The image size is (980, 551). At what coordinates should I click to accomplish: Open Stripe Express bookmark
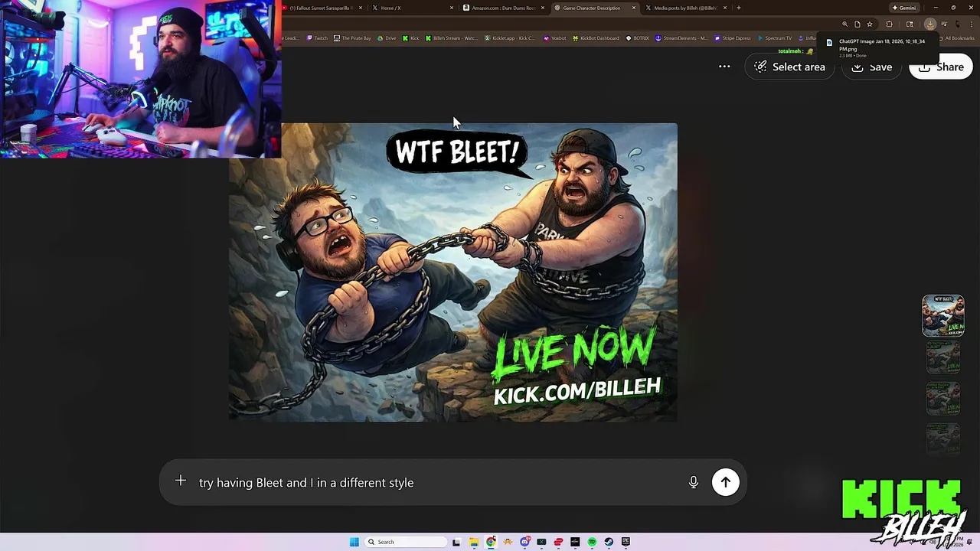(x=732, y=38)
